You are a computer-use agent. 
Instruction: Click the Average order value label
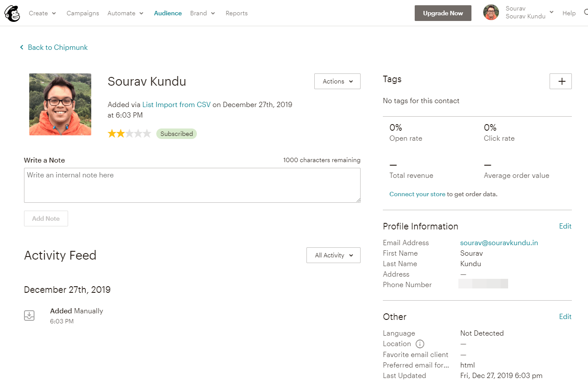516,175
